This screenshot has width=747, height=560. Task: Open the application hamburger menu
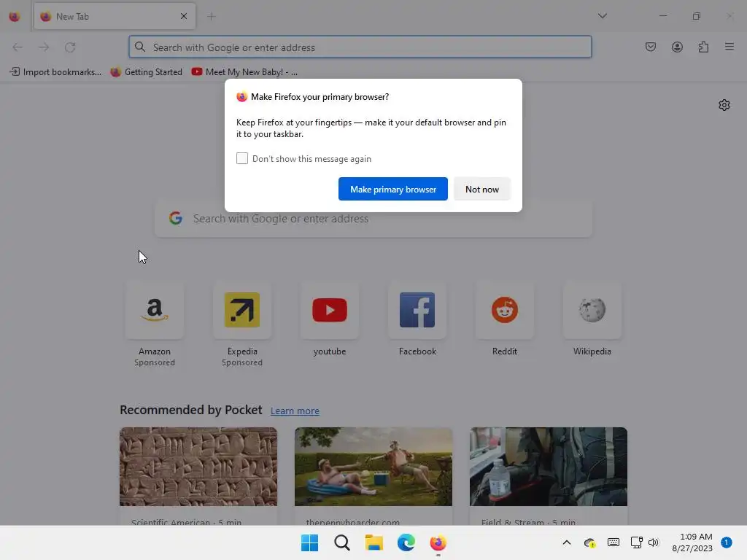coord(729,47)
